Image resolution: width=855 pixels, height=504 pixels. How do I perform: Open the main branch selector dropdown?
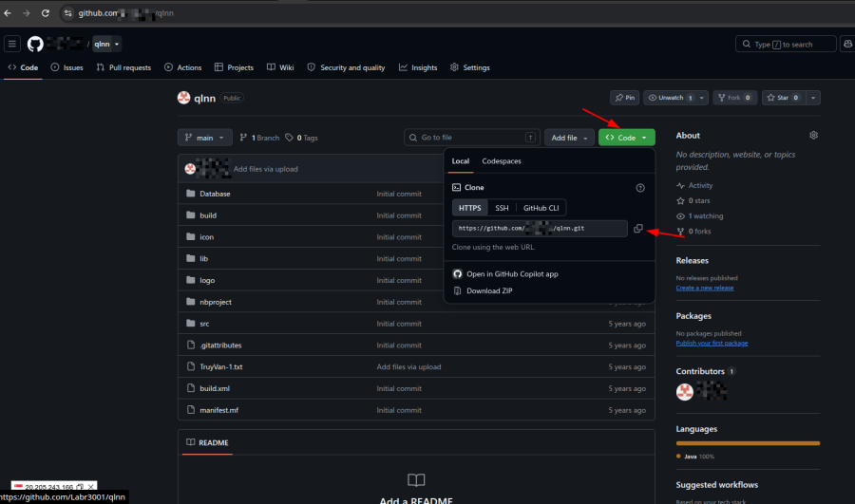tap(204, 138)
